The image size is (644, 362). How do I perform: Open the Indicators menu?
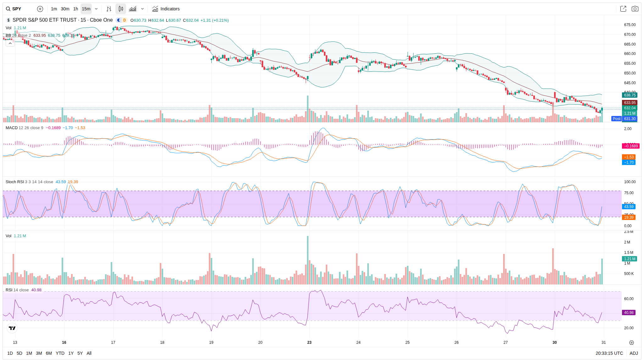click(166, 9)
